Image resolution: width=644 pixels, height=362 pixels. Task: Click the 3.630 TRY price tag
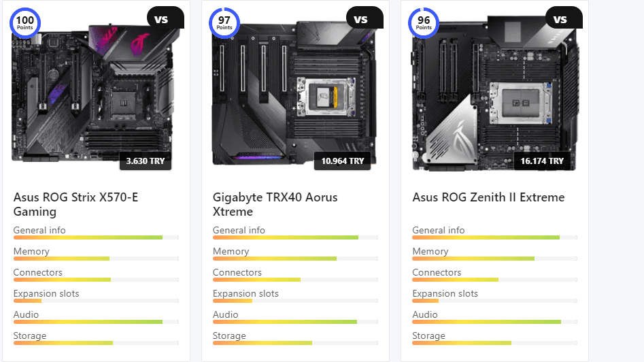(146, 161)
